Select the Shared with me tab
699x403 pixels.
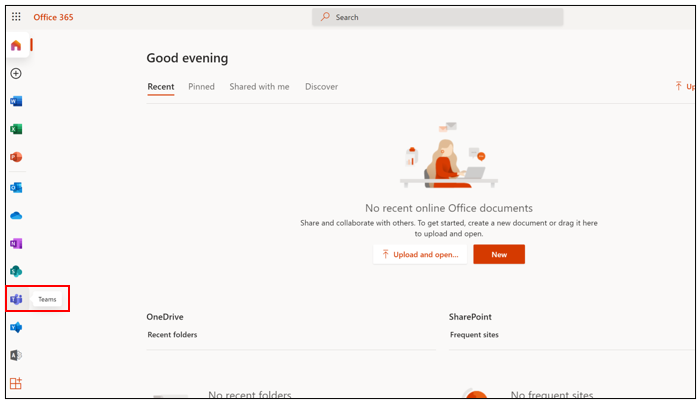click(259, 87)
